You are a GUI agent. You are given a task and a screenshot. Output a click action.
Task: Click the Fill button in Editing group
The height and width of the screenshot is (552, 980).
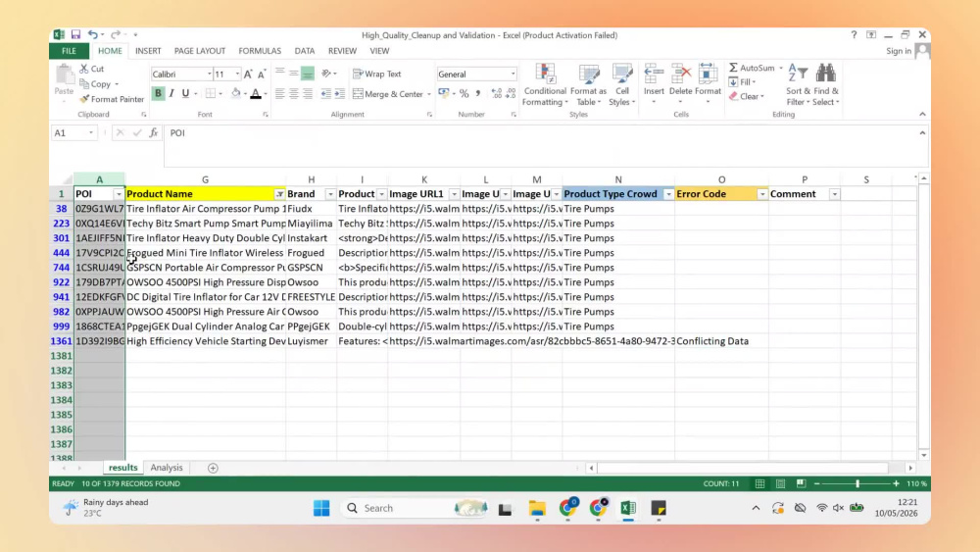coord(742,82)
